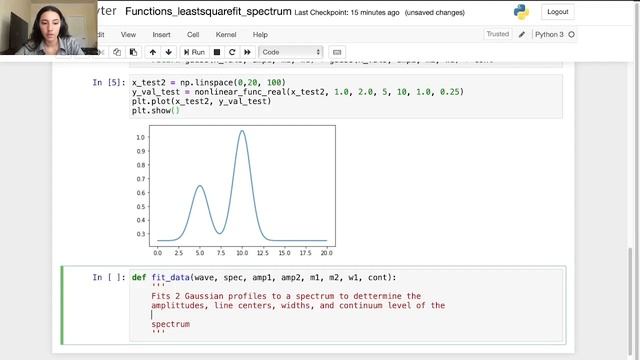Restart the kernel icon
Image resolution: width=640 pixels, height=360 pixels.
[x=232, y=52]
